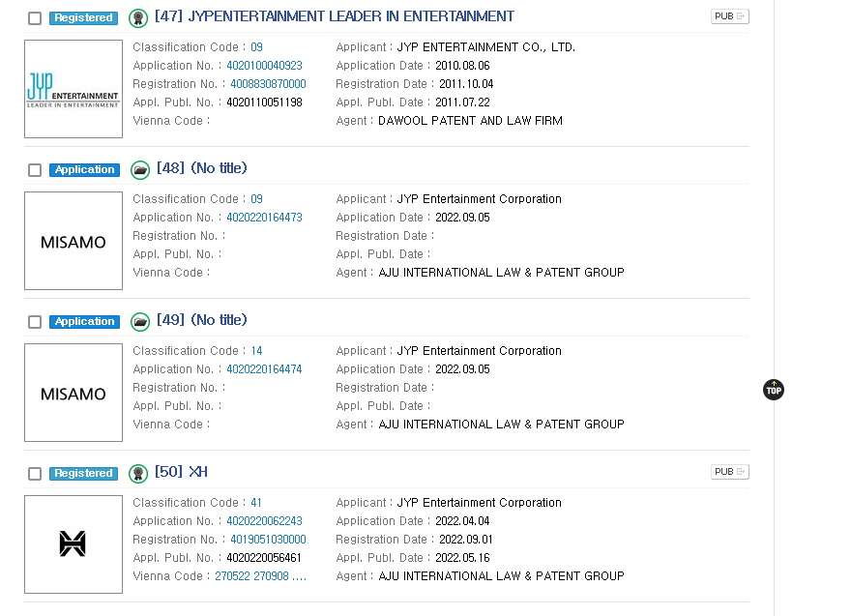Viewport: 851px width, 616px height.
Task: Open title link JYPENTERTAINMENT LEADER IN ENTERTAINMENT
Action: [335, 16]
